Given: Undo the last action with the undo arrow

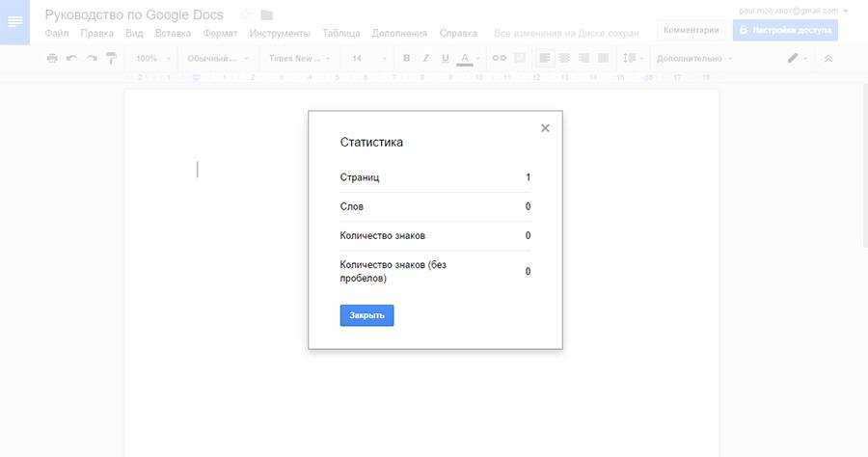Looking at the screenshot, I should [72, 58].
